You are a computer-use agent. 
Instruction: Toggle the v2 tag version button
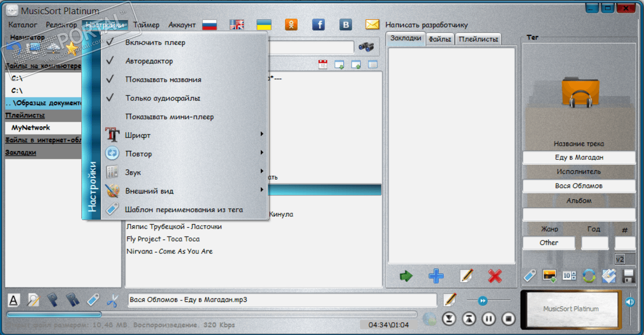[x=620, y=259]
